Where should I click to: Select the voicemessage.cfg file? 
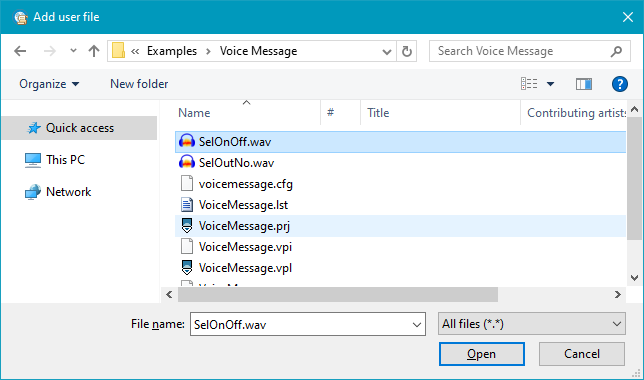400,184
